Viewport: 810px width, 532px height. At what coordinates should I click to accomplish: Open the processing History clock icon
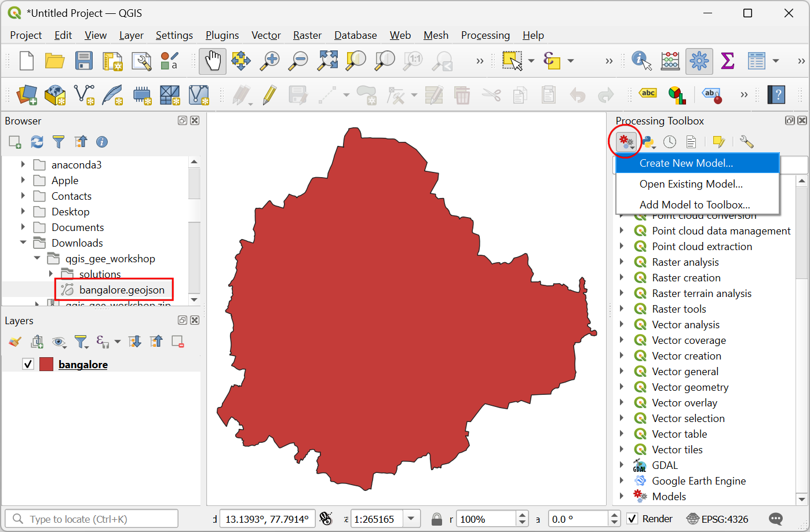click(670, 142)
